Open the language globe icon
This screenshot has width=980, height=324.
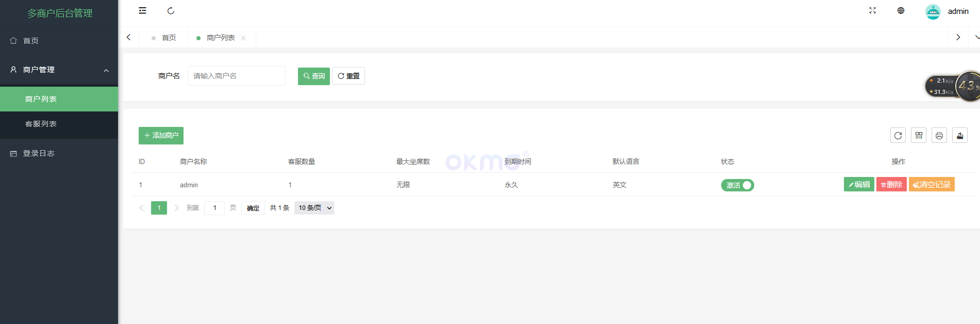[901, 11]
